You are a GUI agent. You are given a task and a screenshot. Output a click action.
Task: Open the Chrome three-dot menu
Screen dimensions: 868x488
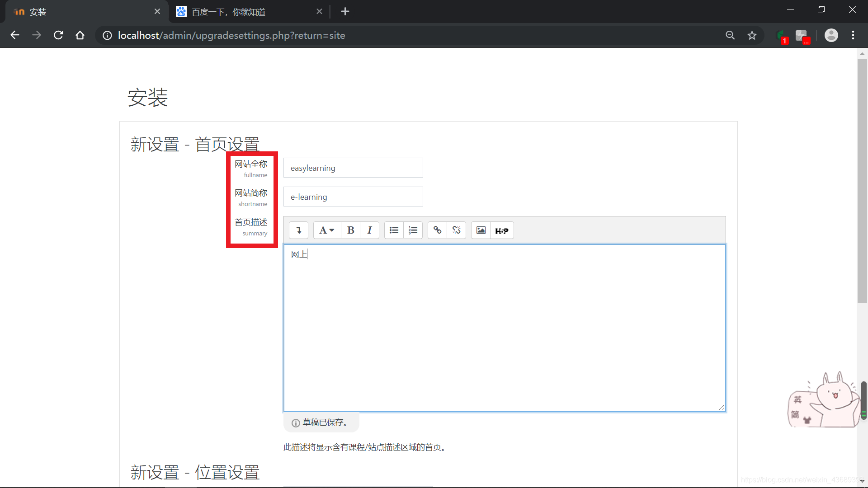tap(853, 35)
